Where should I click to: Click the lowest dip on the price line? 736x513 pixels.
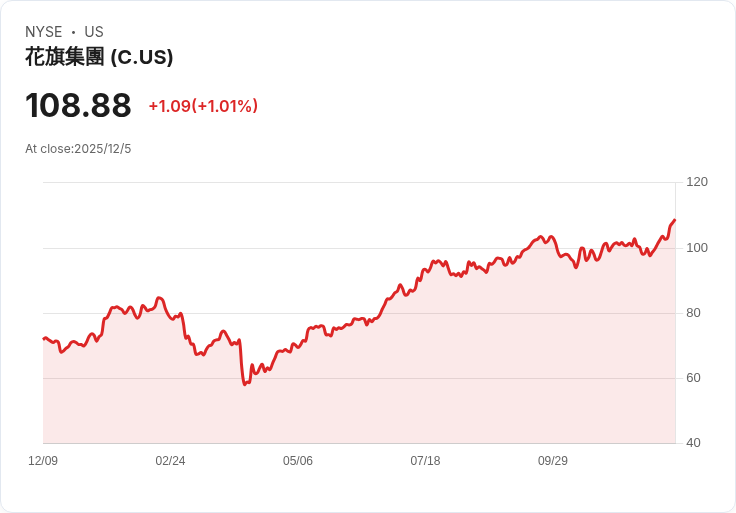point(245,384)
